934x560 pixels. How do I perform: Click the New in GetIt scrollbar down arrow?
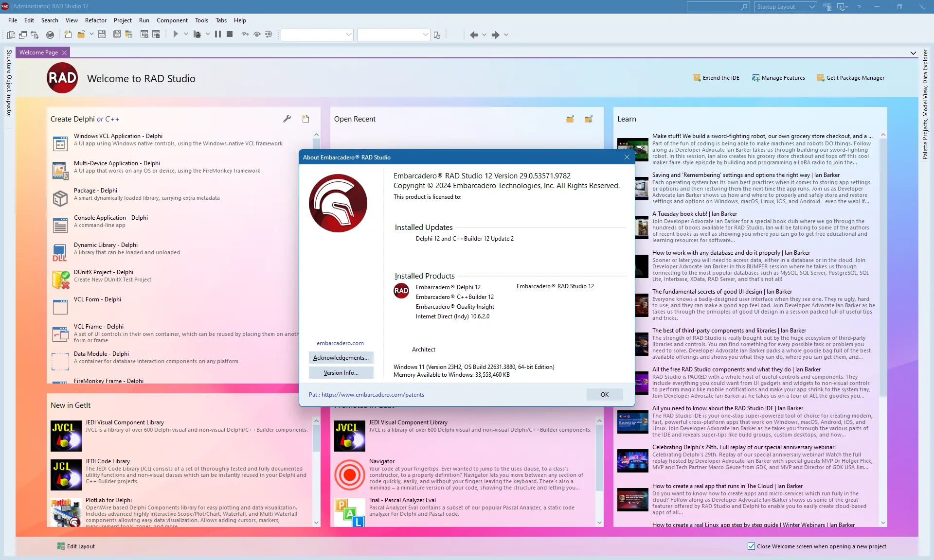316,523
